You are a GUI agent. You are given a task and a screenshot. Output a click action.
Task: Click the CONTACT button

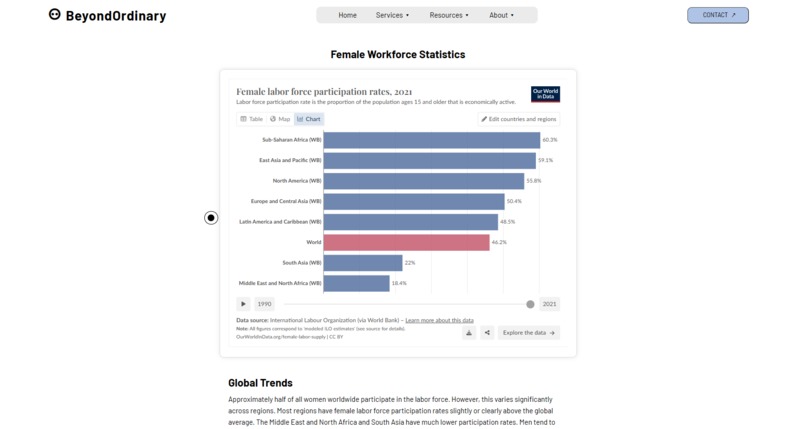tap(718, 15)
